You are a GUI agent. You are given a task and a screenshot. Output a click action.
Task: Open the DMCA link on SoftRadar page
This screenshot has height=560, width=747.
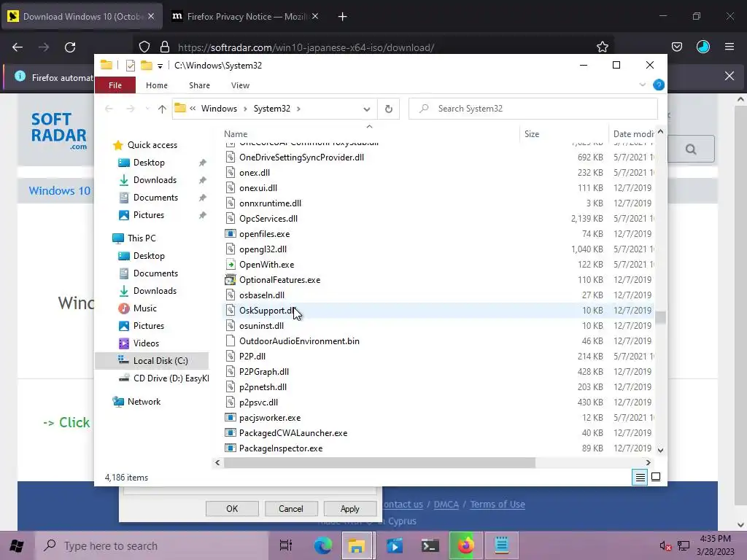point(446,505)
